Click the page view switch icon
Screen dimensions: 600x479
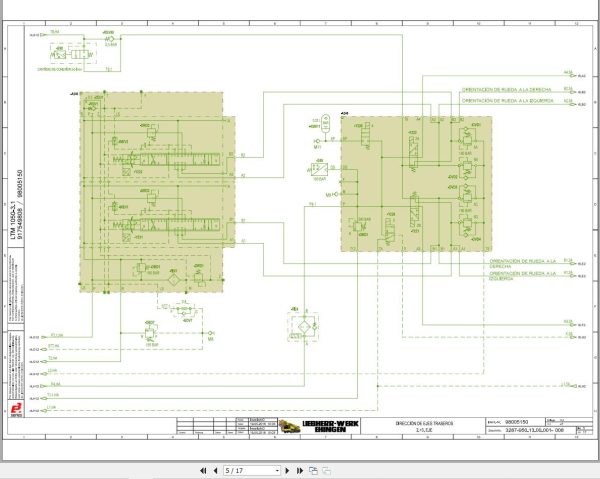pos(313,471)
